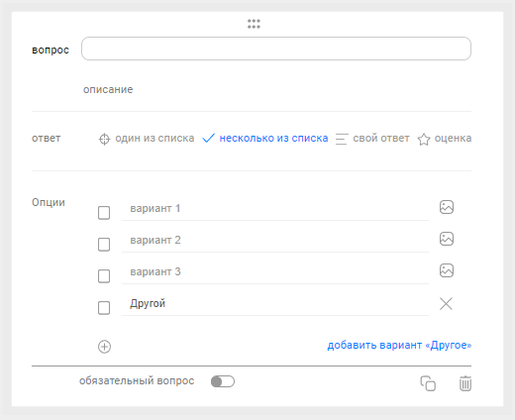Image resolution: width=515 pixels, height=420 pixels.
Task: Check the вариант 3 checkbox
Action: [104, 276]
